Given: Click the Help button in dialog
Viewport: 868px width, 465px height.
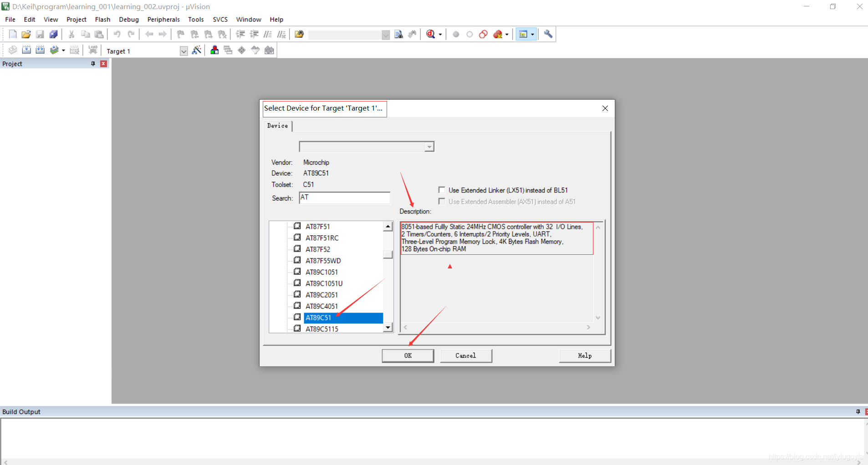Looking at the screenshot, I should click(585, 356).
